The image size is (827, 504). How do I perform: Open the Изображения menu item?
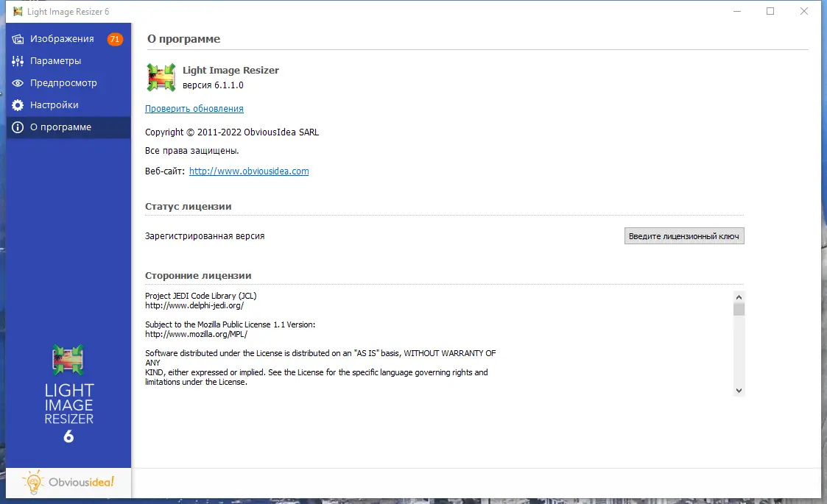[x=68, y=39]
